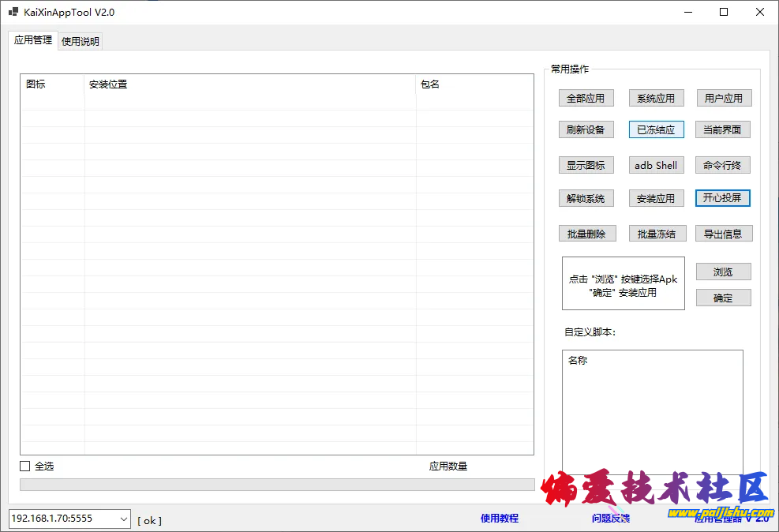
Task: Switch to the 使用说明 tab
Action: pos(81,41)
